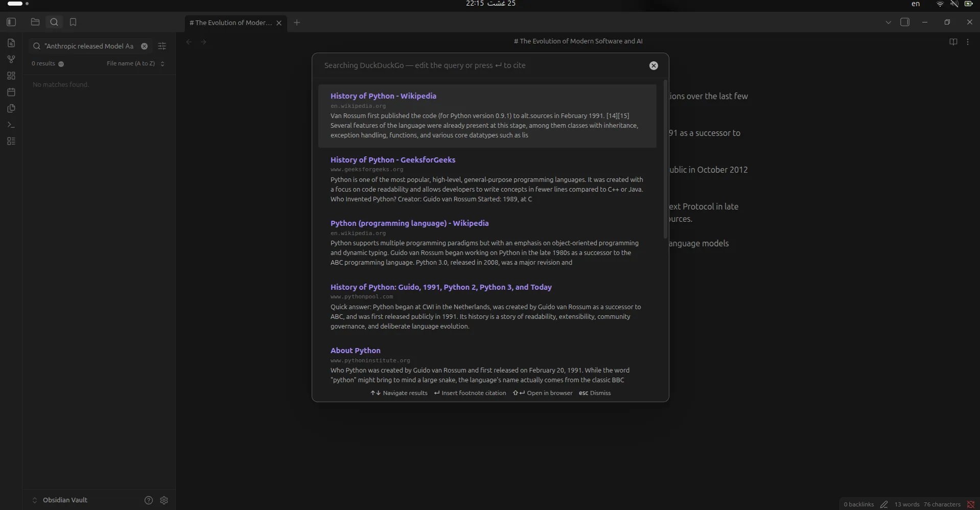Click the battery indicator in top bar
Image resolution: width=980 pixels, height=510 pixels.
(968, 4)
